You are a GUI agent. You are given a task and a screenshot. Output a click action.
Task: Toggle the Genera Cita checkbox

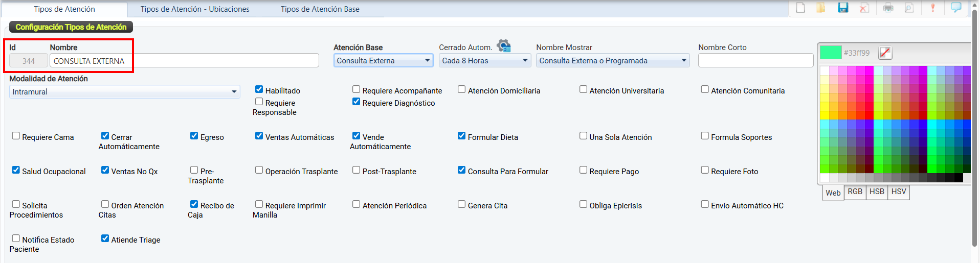pos(461,204)
